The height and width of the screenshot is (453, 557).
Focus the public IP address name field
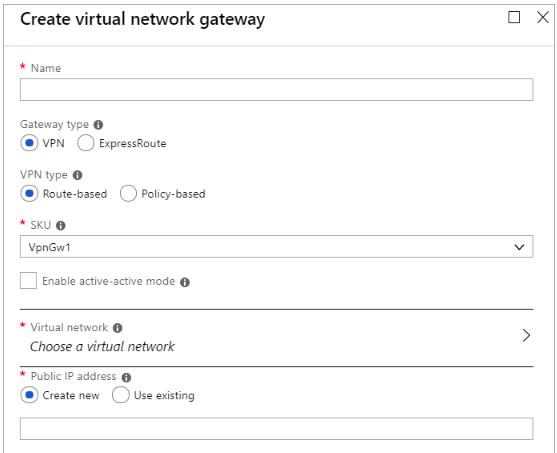point(276,429)
